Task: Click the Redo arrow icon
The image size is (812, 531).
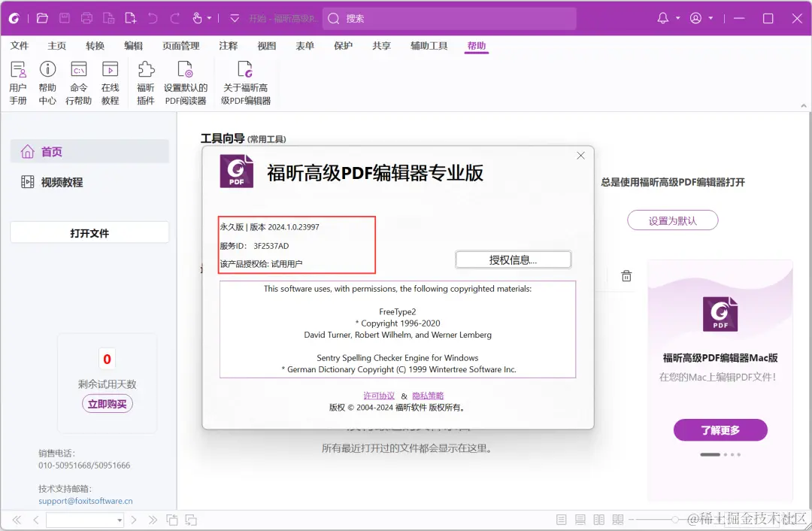Action: point(175,18)
